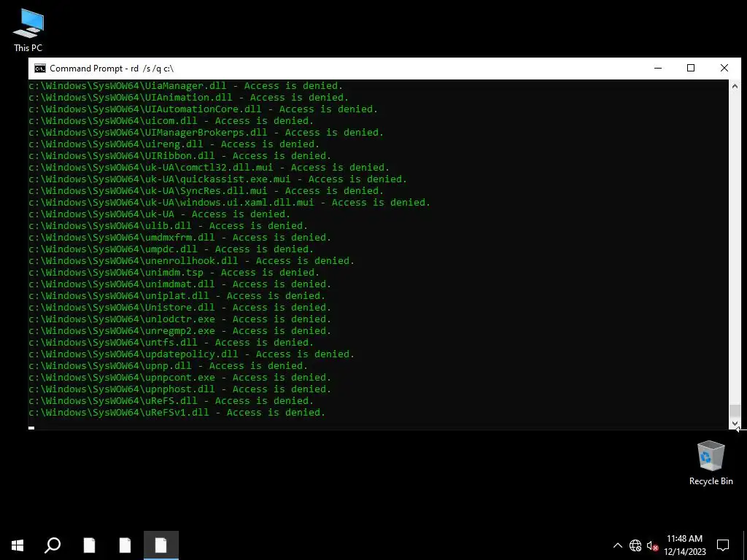Image resolution: width=747 pixels, height=560 pixels.
Task: Click the uireng.dll output line
Action: 174,144
